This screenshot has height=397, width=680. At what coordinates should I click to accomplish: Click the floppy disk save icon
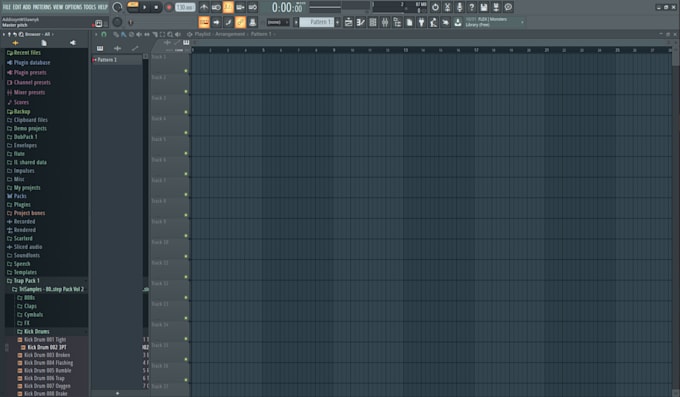click(x=484, y=7)
